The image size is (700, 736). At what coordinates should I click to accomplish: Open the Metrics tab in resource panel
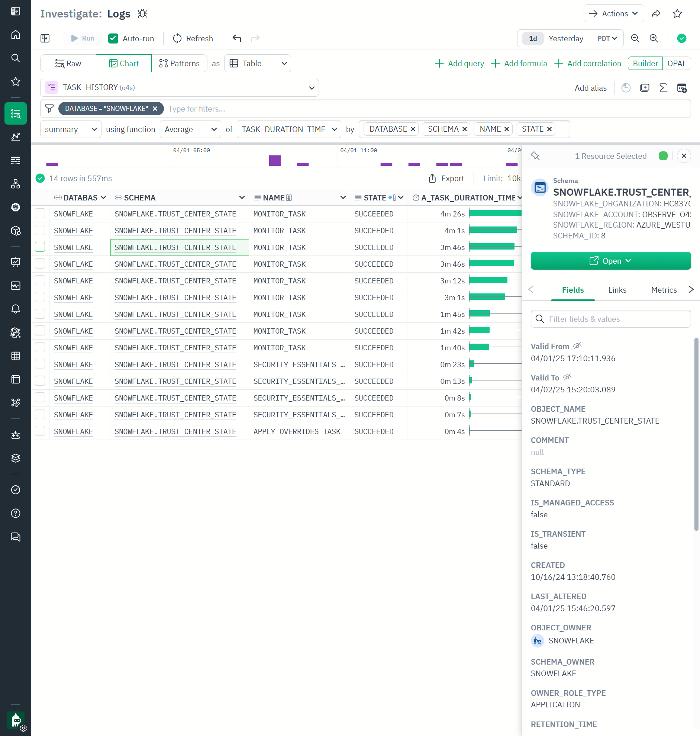[664, 290]
